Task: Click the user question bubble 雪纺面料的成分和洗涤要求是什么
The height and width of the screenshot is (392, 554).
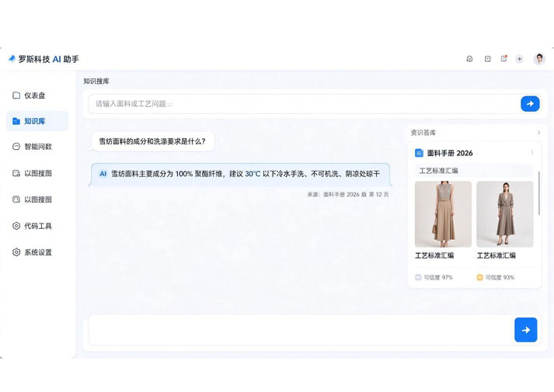Action: [x=152, y=141]
